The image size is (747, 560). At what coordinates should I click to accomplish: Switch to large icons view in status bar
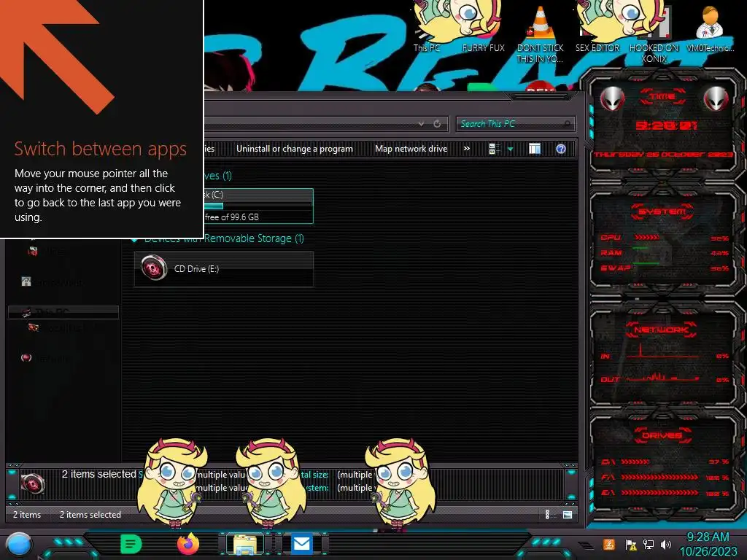567,514
